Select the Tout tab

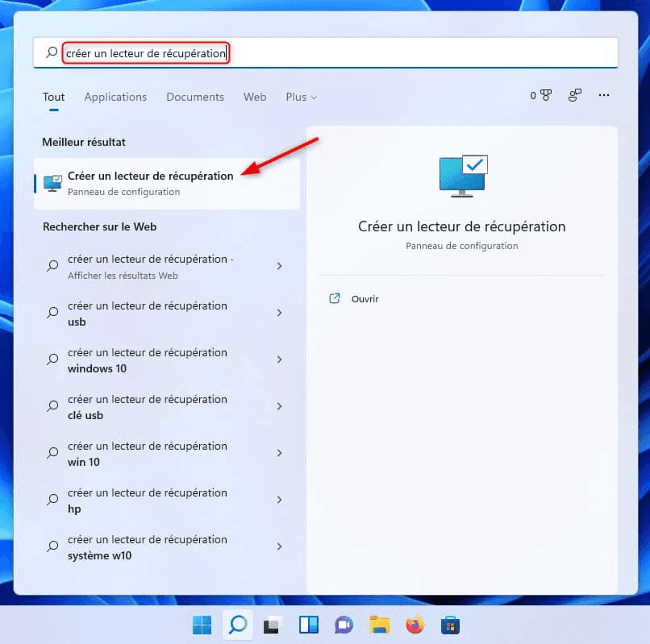(x=53, y=97)
